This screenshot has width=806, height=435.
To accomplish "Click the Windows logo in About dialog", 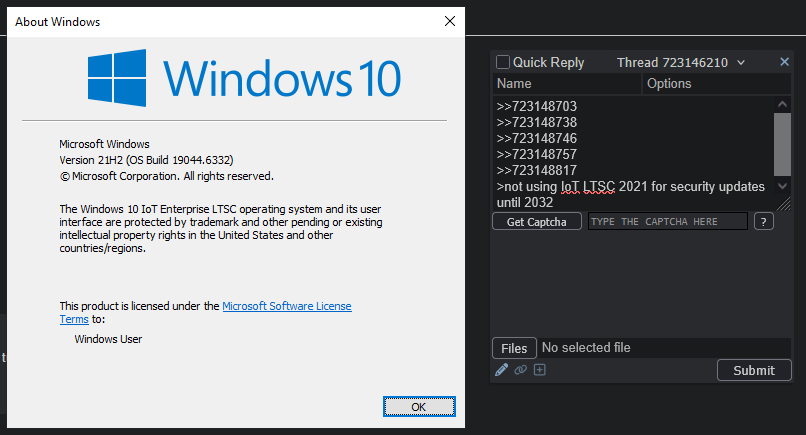I will tap(117, 78).
